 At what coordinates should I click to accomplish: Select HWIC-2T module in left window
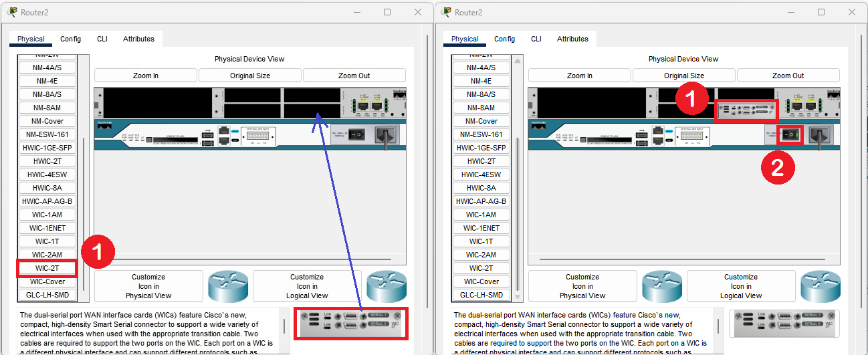point(47,161)
